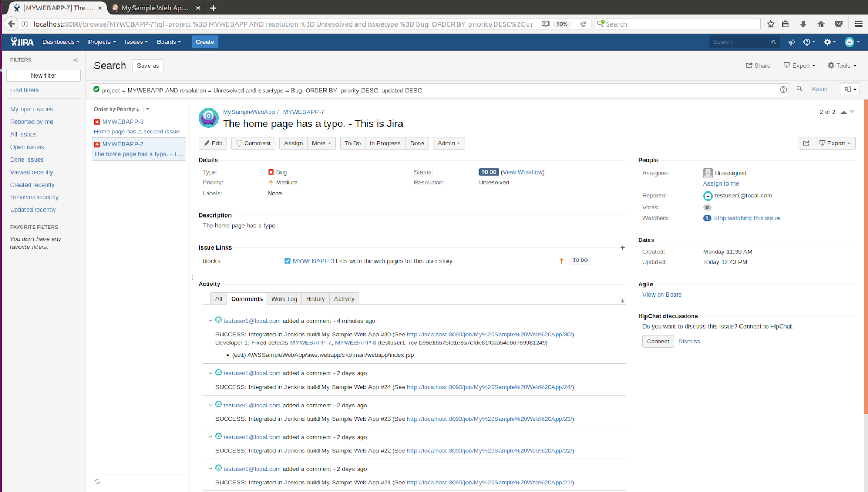Switch to My Sample Web App browser tab
The height and width of the screenshot is (492, 868).
(x=155, y=8)
